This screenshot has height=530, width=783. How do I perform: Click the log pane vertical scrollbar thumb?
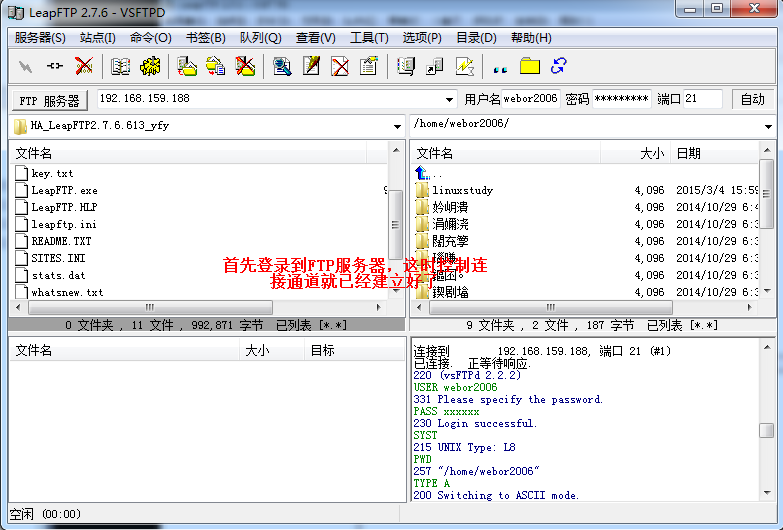(767, 430)
